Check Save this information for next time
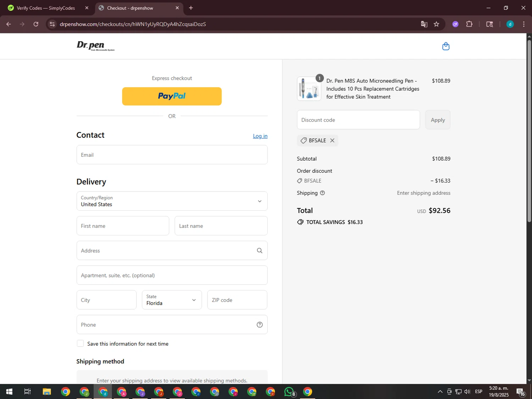The height and width of the screenshot is (399, 532). coord(81,343)
